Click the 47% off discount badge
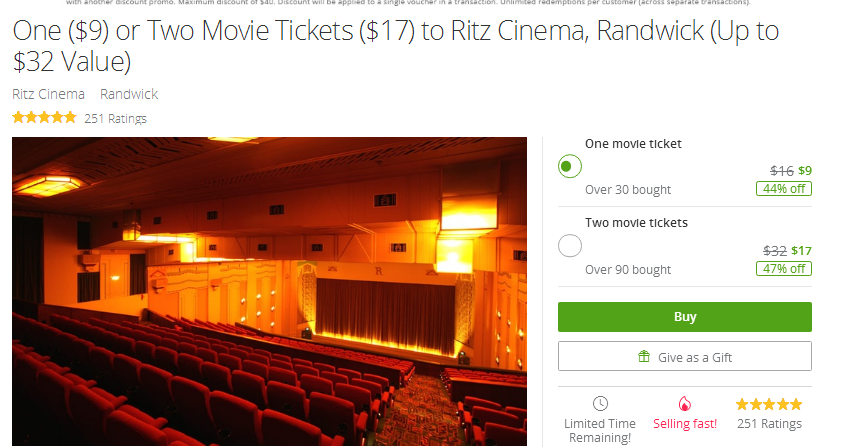 click(783, 269)
